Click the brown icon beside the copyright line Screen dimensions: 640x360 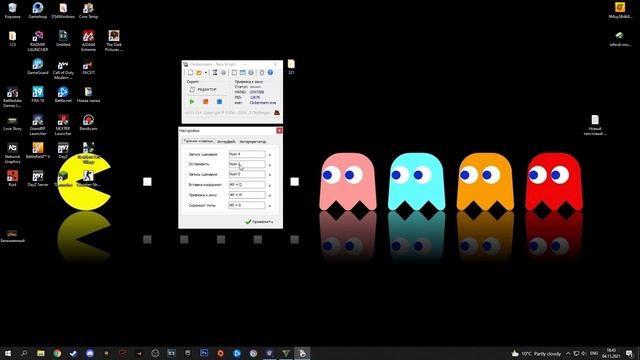click(x=277, y=113)
